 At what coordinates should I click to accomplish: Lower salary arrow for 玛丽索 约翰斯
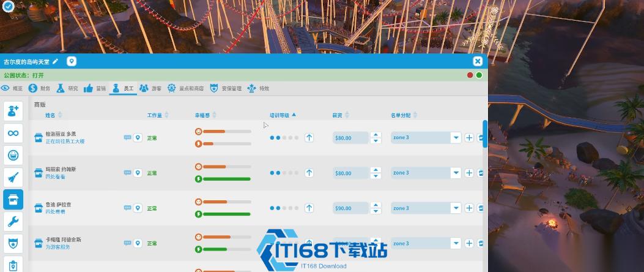click(x=376, y=176)
